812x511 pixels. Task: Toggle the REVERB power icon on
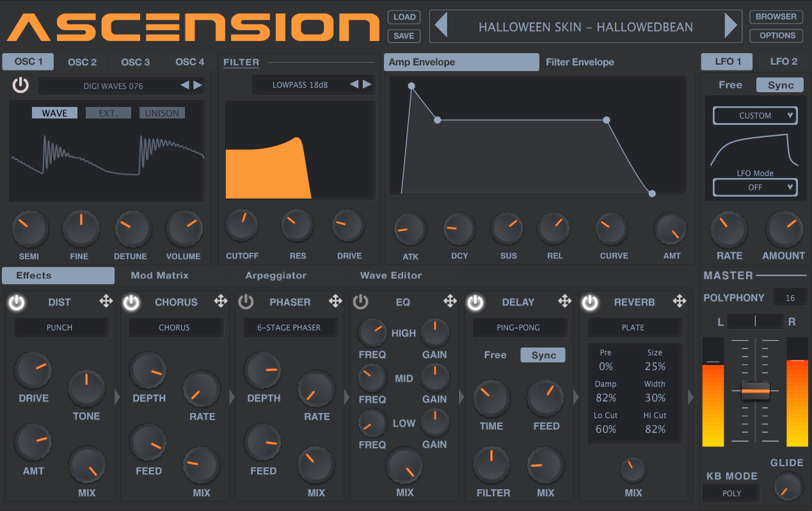(x=589, y=302)
